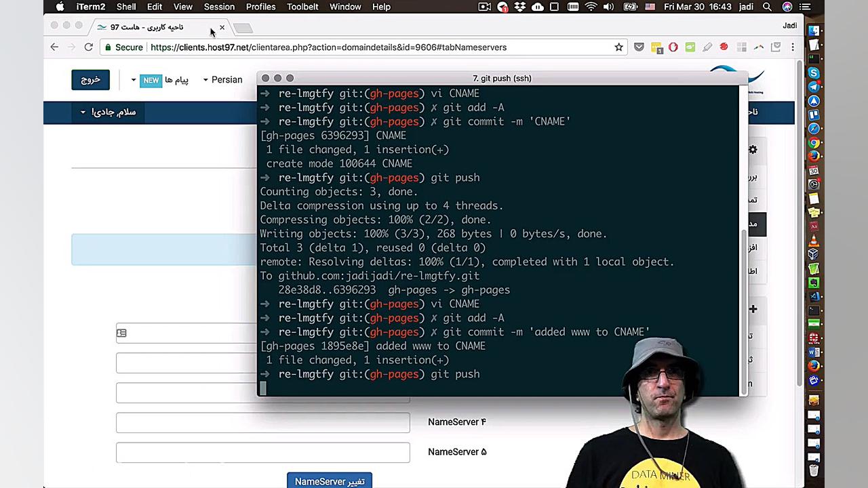Click the Jadi Chrome profile button
The height and width of the screenshot is (488, 868).
coord(790,26)
